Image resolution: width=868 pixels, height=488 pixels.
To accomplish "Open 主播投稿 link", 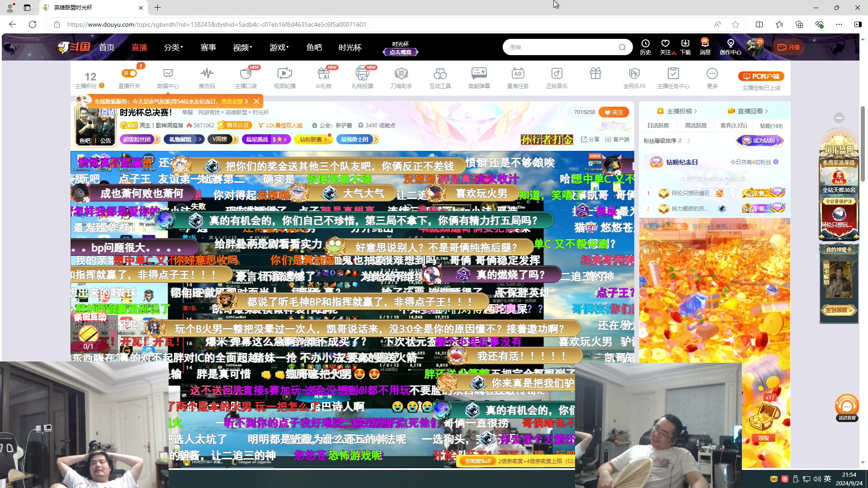I will pyautogui.click(x=677, y=111).
